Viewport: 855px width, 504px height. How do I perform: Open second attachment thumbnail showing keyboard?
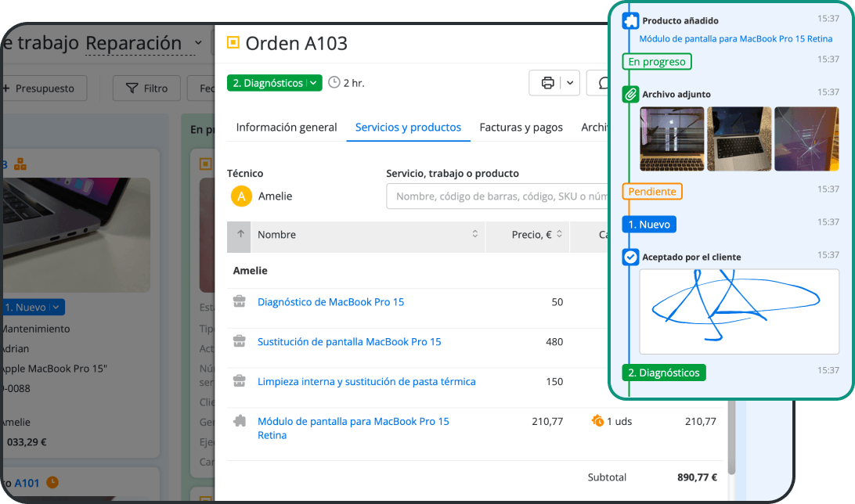[x=739, y=139]
